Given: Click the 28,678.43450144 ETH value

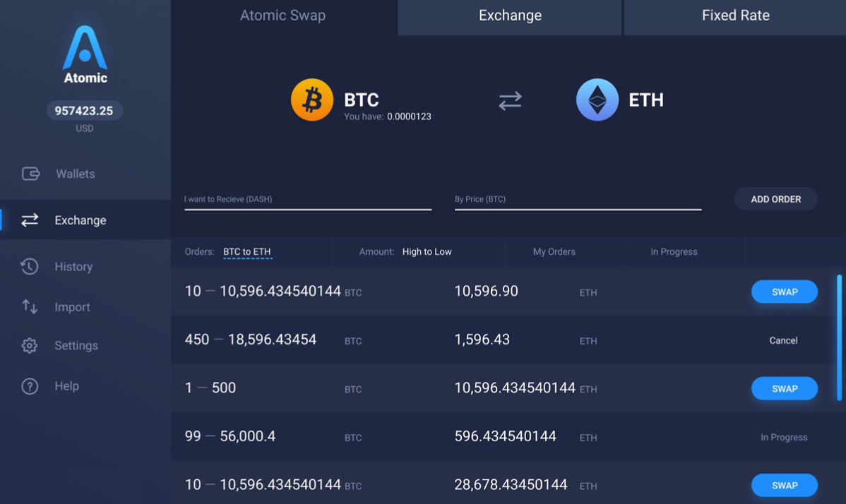Looking at the screenshot, I should tap(511, 484).
